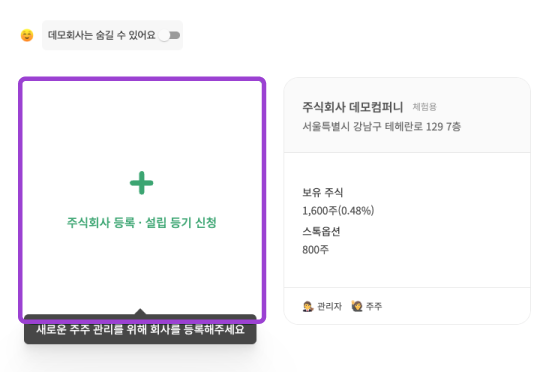This screenshot has width=551, height=373.
Task: Click the 800주 stock option value
Action: [316, 250]
